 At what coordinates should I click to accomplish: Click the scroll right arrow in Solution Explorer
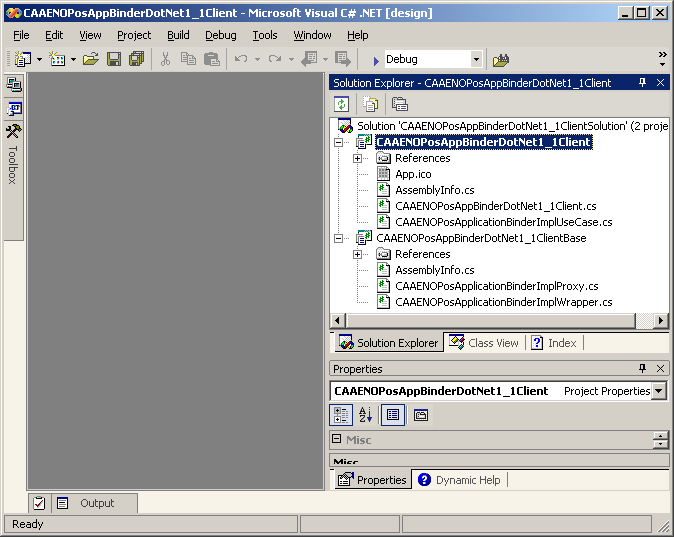tap(661, 320)
